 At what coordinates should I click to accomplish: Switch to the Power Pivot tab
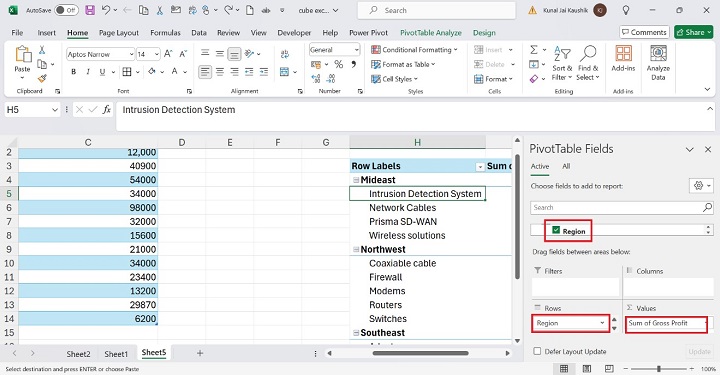point(368,33)
